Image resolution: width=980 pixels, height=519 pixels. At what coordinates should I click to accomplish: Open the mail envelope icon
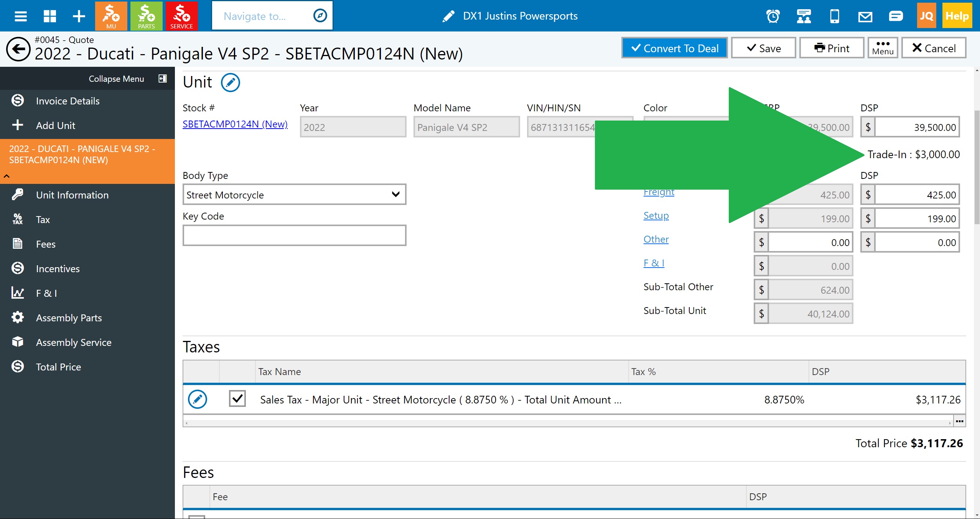coord(865,16)
